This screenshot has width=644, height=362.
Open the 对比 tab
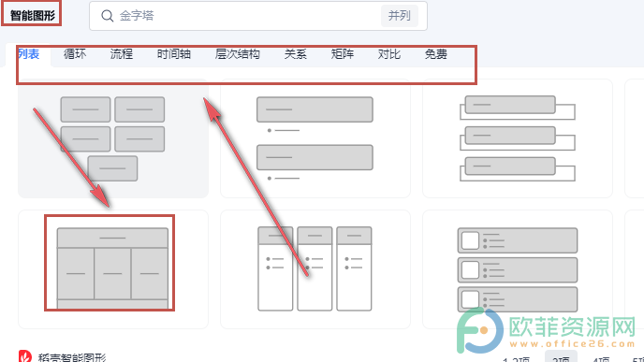pos(389,53)
